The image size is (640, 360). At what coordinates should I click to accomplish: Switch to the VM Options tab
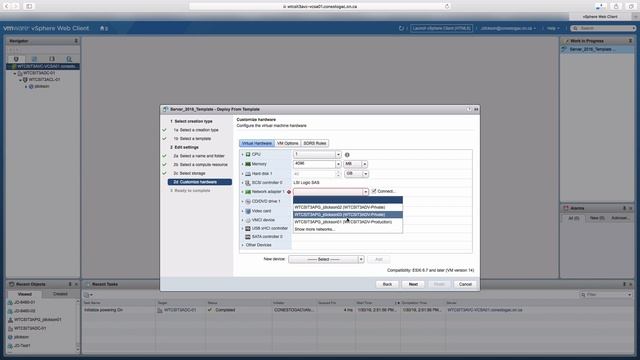pyautogui.click(x=288, y=143)
